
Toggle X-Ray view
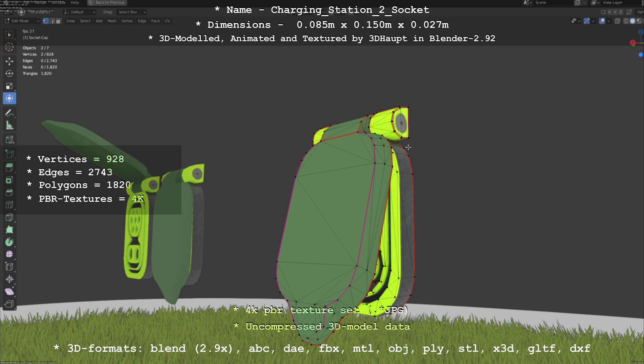pyautogui.click(x=617, y=21)
